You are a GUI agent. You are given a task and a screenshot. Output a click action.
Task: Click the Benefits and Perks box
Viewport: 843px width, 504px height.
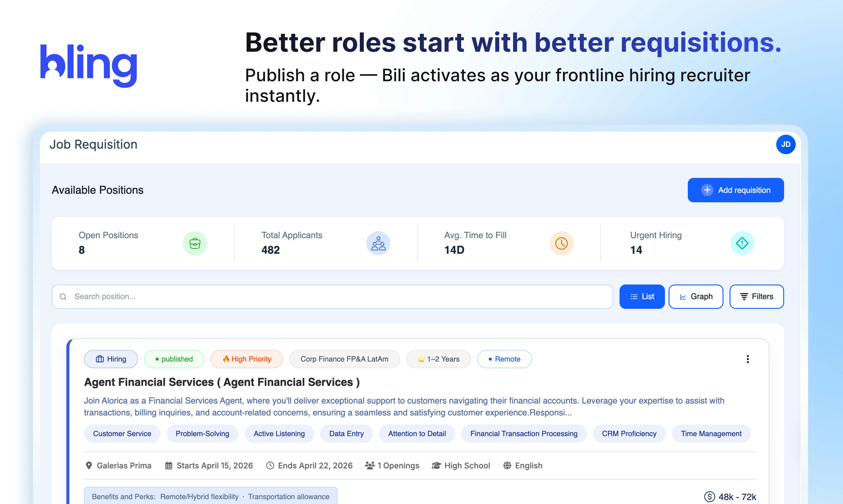[211, 496]
